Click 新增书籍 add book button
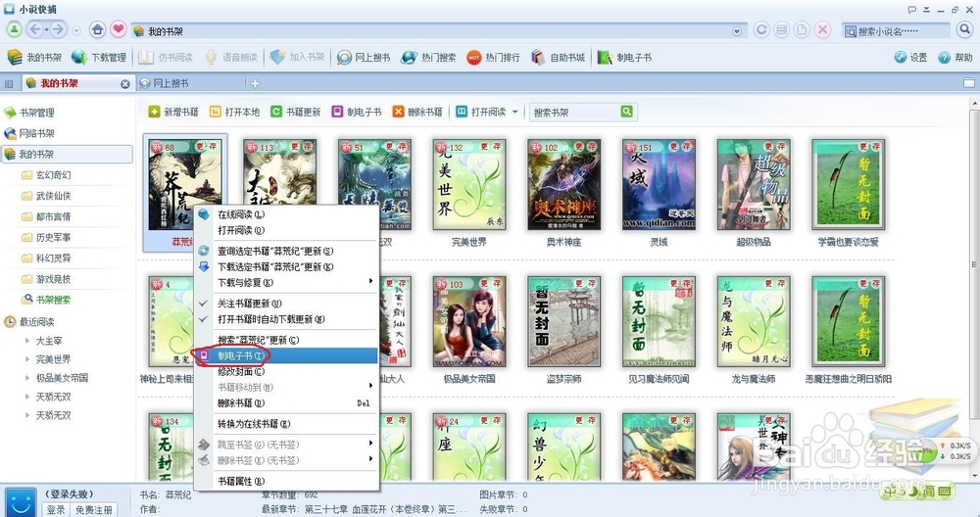This screenshot has width=980, height=517. click(173, 112)
